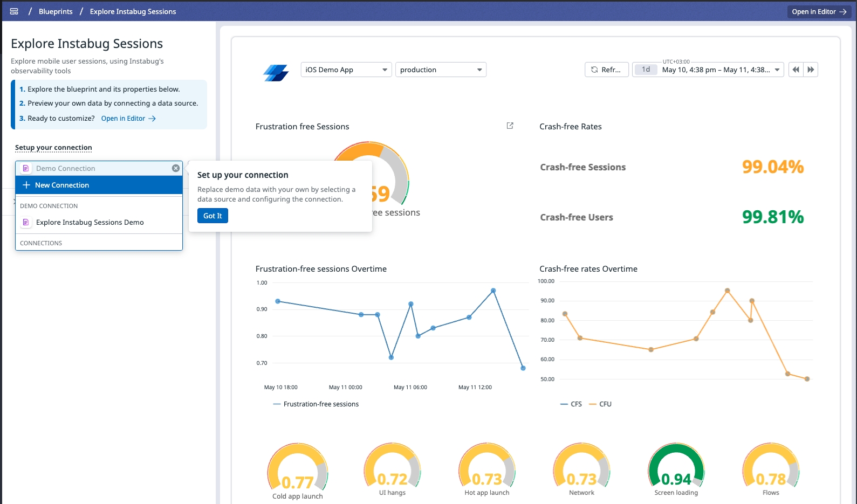Click the navigation menu icon in top bar
Viewport: 857px width, 504px height.
pos(14,11)
